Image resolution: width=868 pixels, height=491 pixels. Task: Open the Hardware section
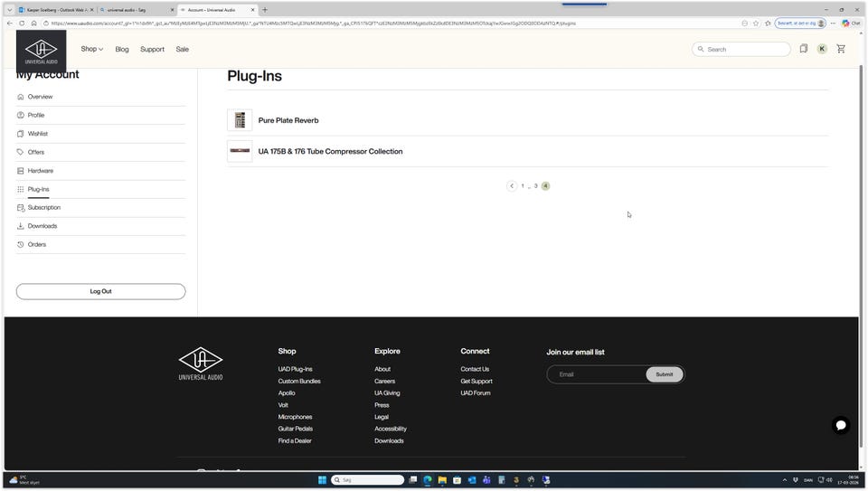click(x=41, y=171)
